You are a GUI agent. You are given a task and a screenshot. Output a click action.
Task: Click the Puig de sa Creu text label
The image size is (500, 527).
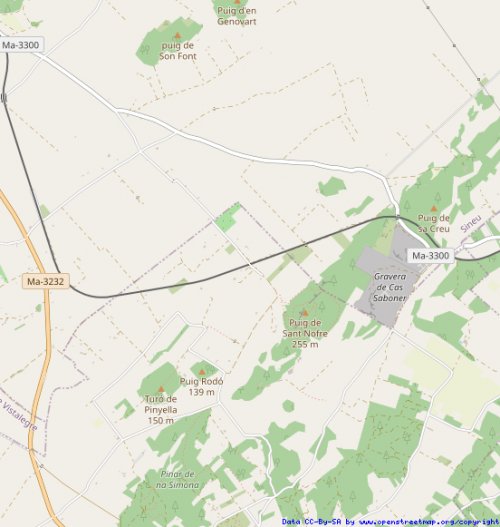coord(434,223)
